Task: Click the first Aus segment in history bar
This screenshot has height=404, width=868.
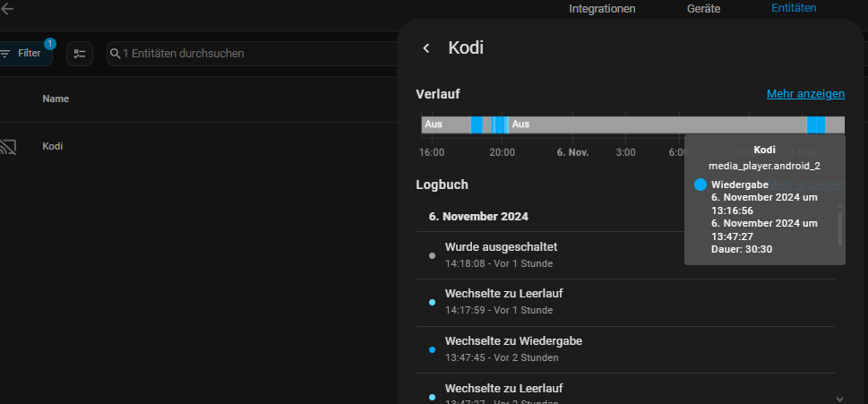Action: click(446, 125)
